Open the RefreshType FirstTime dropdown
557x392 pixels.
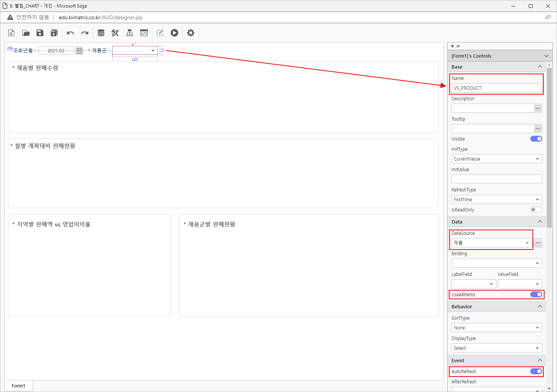pos(496,199)
